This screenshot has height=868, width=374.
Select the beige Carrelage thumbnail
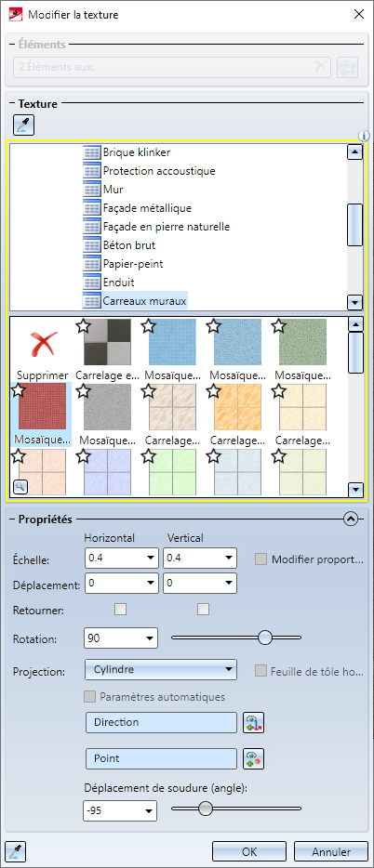[173, 407]
